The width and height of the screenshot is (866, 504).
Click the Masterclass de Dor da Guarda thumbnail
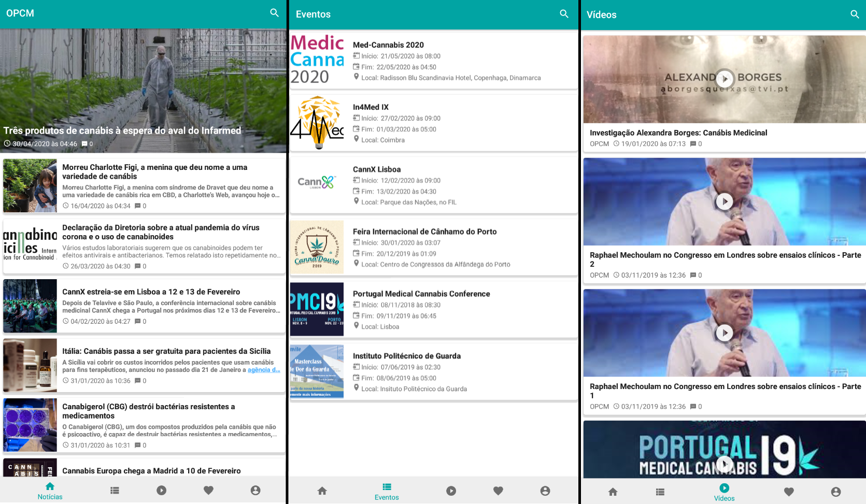tap(317, 371)
